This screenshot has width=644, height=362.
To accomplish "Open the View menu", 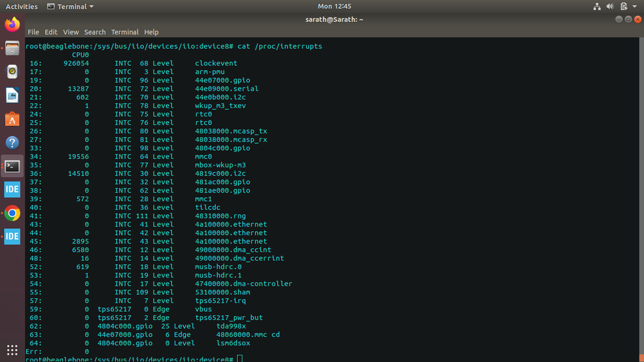I will pos(71,32).
